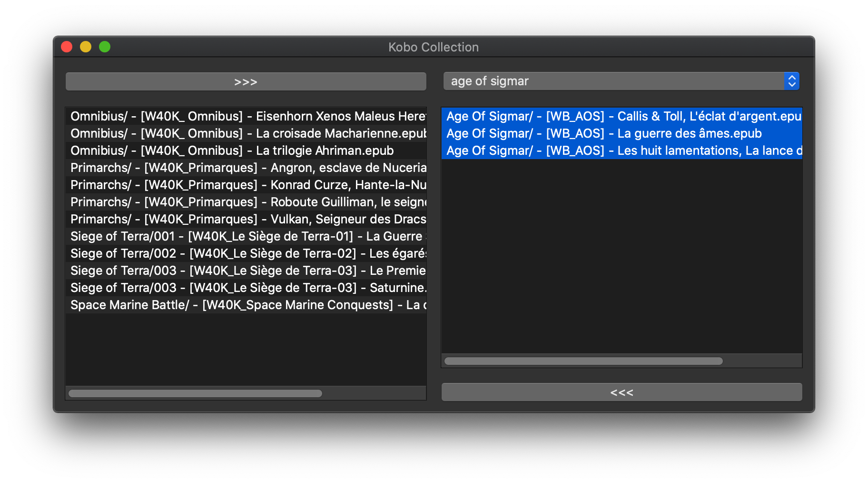Image resolution: width=868 pixels, height=483 pixels.
Task: Select 'Siege of Terra/001 La Guerre' row
Action: pos(246,236)
